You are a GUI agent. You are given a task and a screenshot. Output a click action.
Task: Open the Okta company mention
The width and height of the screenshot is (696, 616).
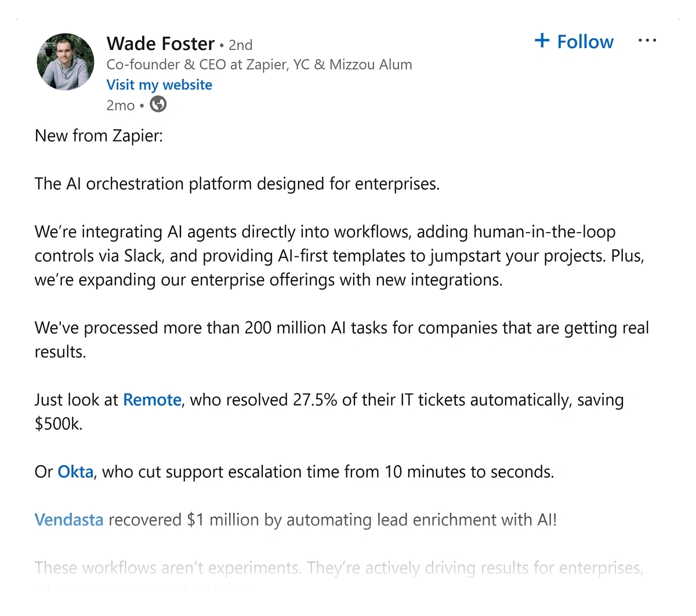pos(75,472)
